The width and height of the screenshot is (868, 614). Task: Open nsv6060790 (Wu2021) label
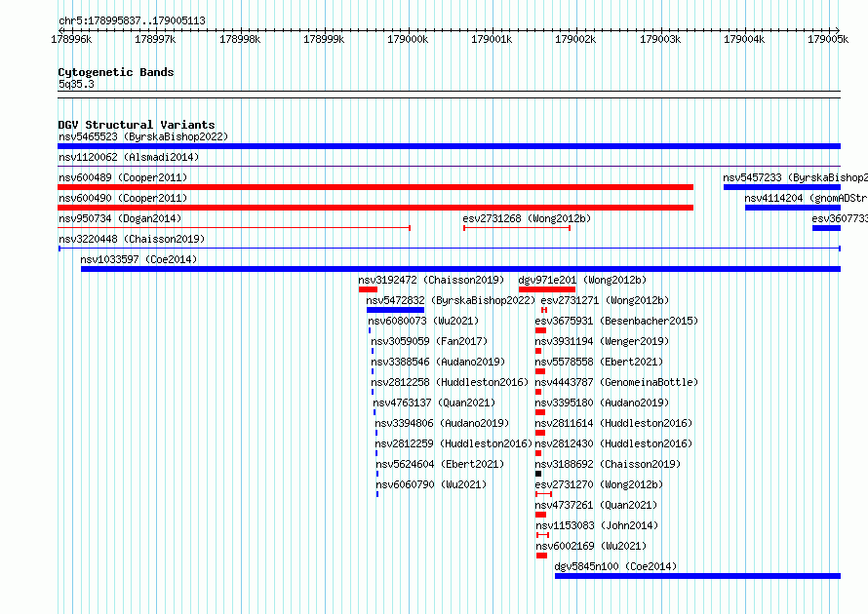[431, 484]
